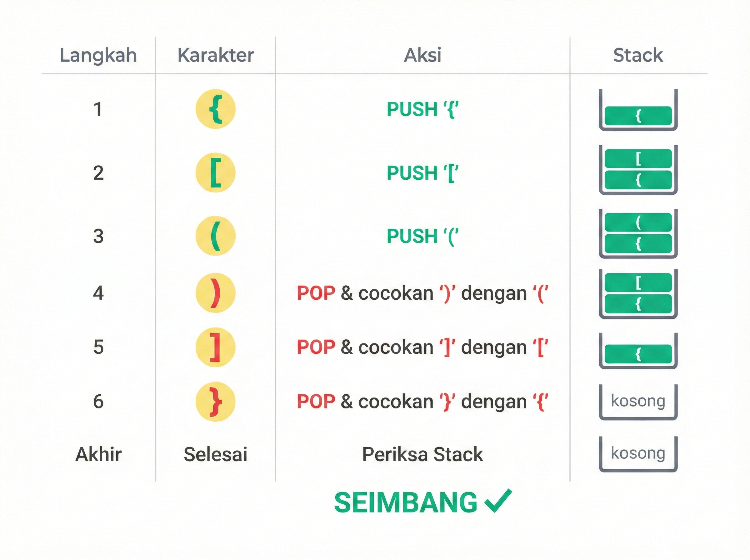Click the Aksi column header

[x=422, y=55]
